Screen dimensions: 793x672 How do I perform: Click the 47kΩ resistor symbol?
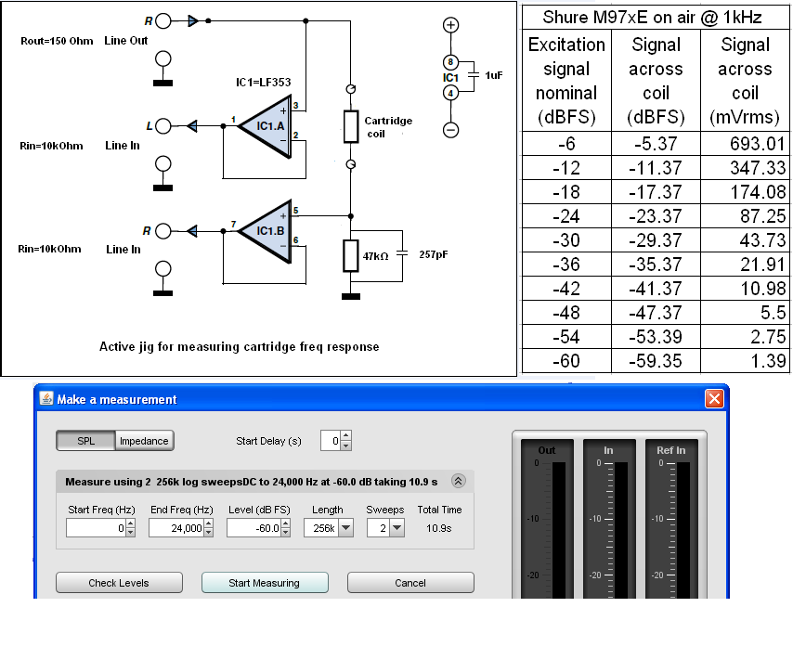351,256
